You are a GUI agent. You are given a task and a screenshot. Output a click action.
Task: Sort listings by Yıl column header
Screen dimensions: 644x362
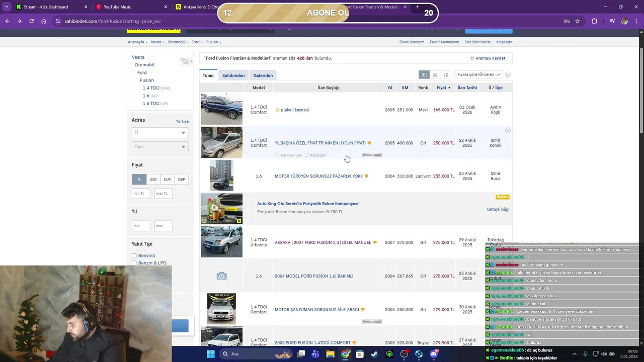pos(390,87)
